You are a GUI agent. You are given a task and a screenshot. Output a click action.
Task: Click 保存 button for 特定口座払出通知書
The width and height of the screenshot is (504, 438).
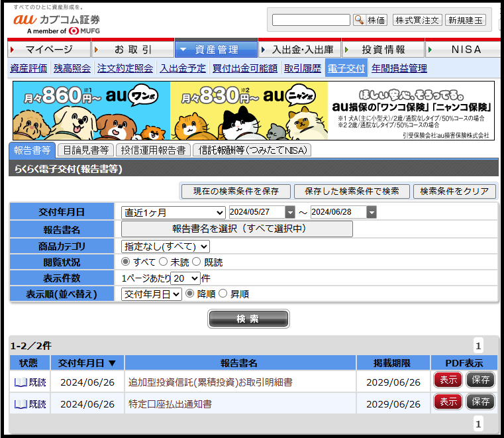tap(480, 402)
